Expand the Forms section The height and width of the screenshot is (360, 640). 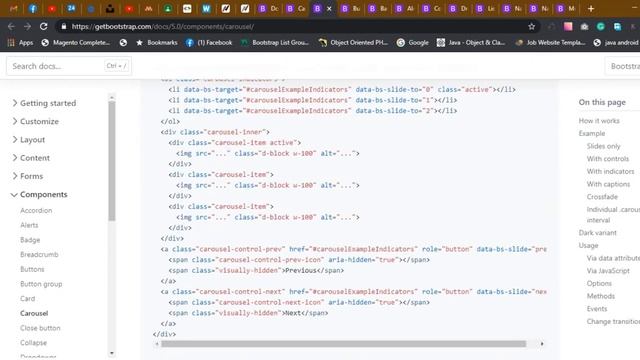pos(28,176)
